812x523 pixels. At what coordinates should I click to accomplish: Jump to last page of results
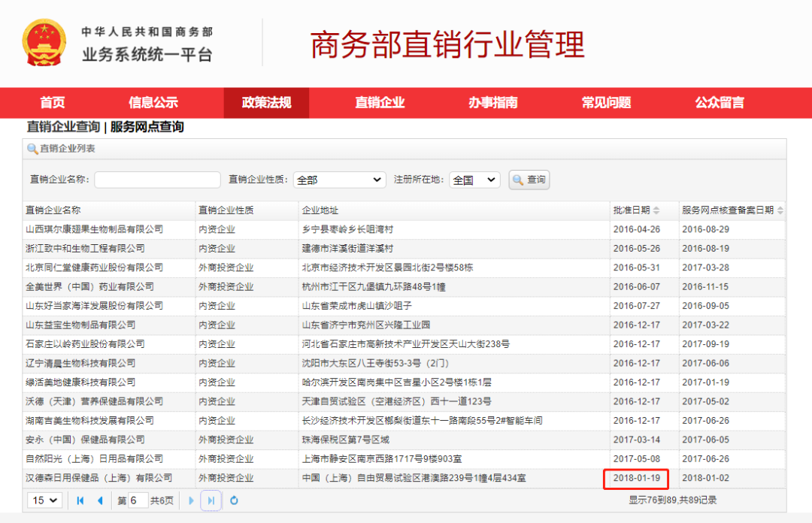click(211, 500)
